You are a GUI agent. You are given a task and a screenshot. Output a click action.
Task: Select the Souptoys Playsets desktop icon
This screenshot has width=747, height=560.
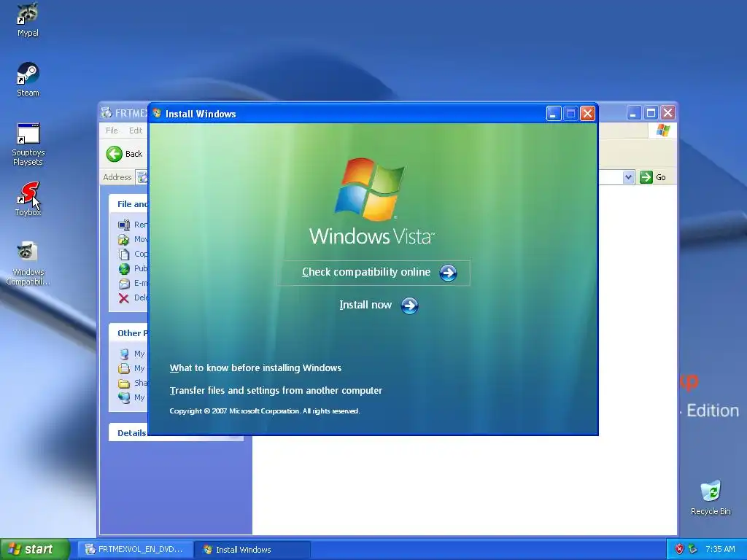pyautogui.click(x=28, y=144)
